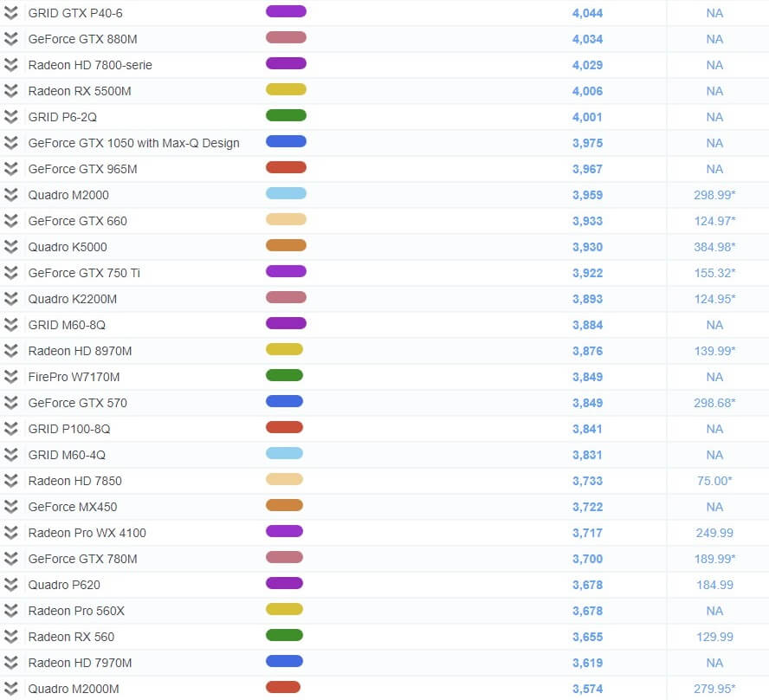Expand the Radeon Pro WX 4100 row chevron
Viewport: 769px width, 700px height.
pyautogui.click(x=10, y=533)
